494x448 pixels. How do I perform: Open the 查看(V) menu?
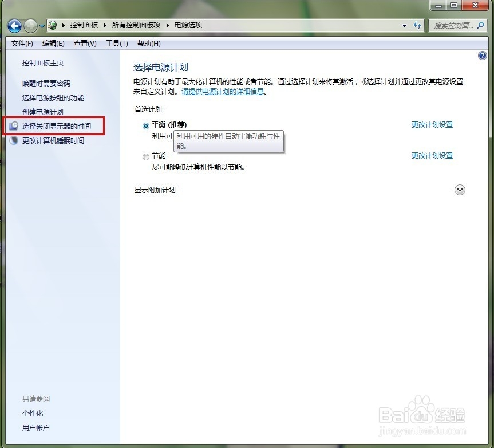[85, 43]
